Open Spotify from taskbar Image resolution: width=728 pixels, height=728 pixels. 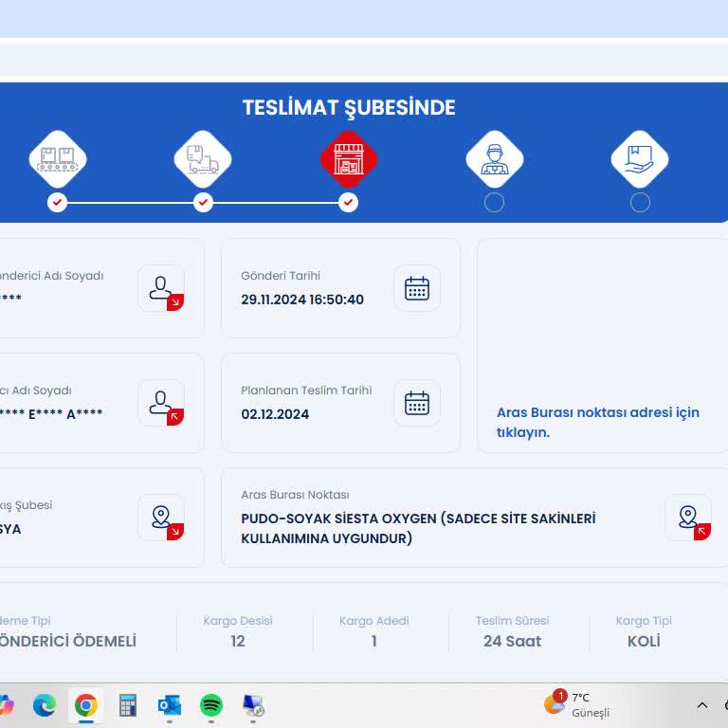[211, 705]
